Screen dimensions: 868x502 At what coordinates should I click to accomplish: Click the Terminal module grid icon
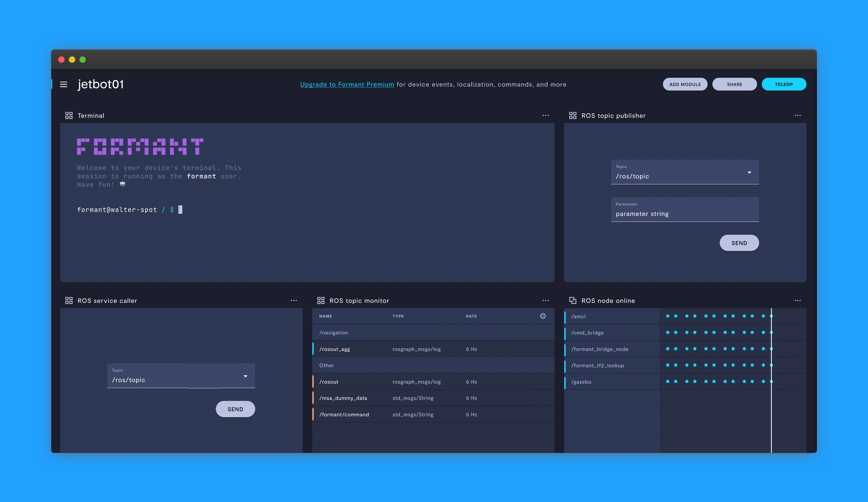(x=69, y=115)
